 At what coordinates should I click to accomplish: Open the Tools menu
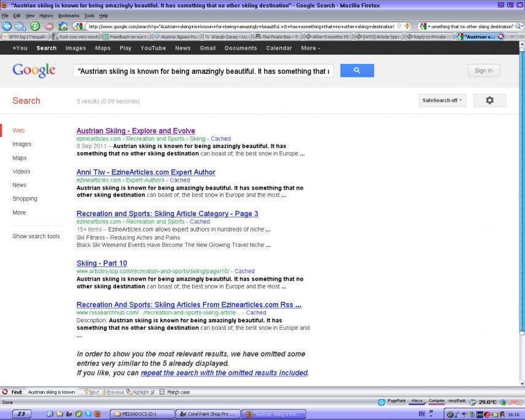point(89,15)
